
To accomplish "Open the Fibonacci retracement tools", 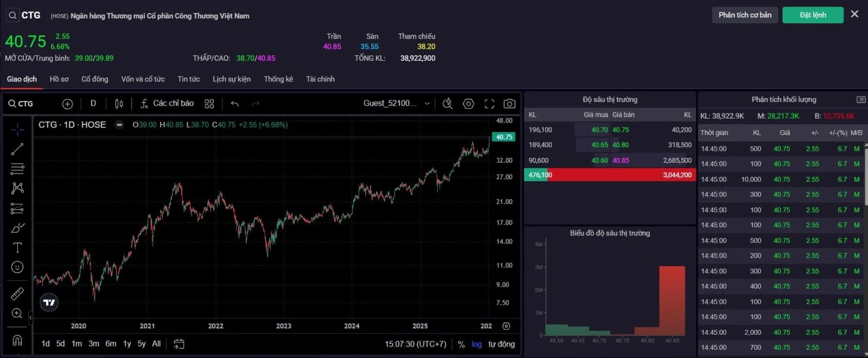I will point(17,169).
